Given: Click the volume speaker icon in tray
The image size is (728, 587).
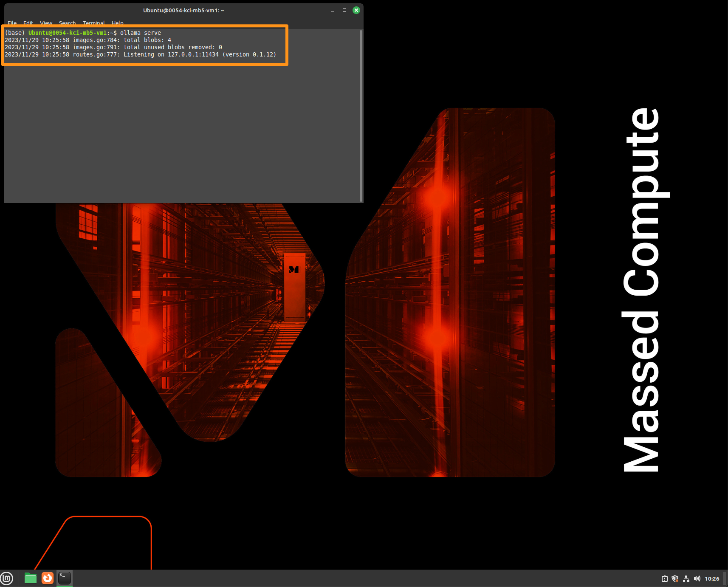Looking at the screenshot, I should coord(697,578).
